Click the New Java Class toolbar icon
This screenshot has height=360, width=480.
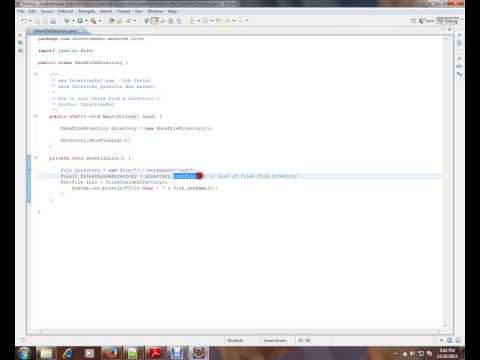[x=119, y=21]
